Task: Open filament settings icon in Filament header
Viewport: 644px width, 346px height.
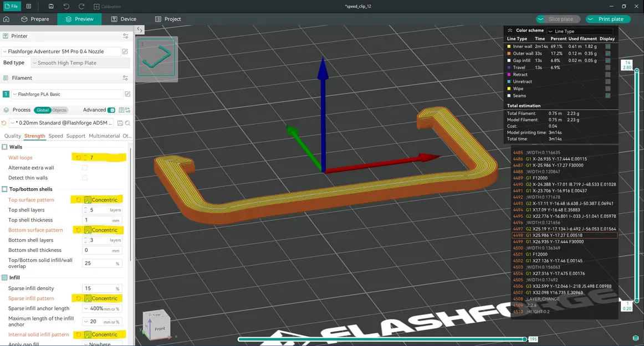Action: pyautogui.click(x=125, y=78)
